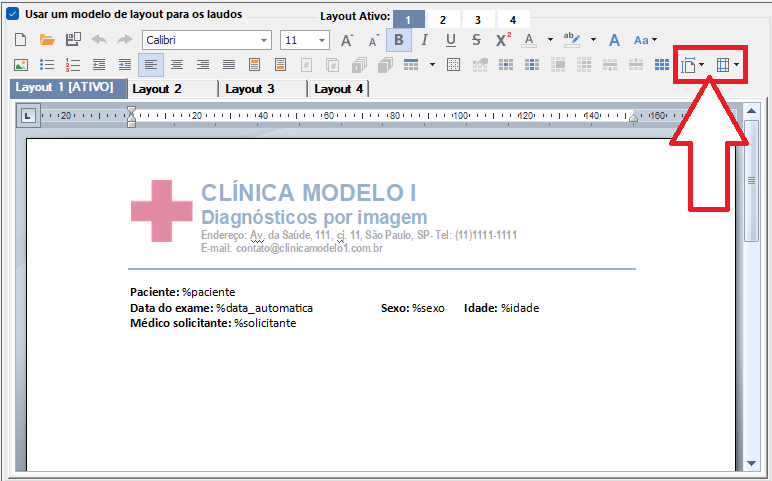
Task: Click the open folder icon
Action: (46, 40)
